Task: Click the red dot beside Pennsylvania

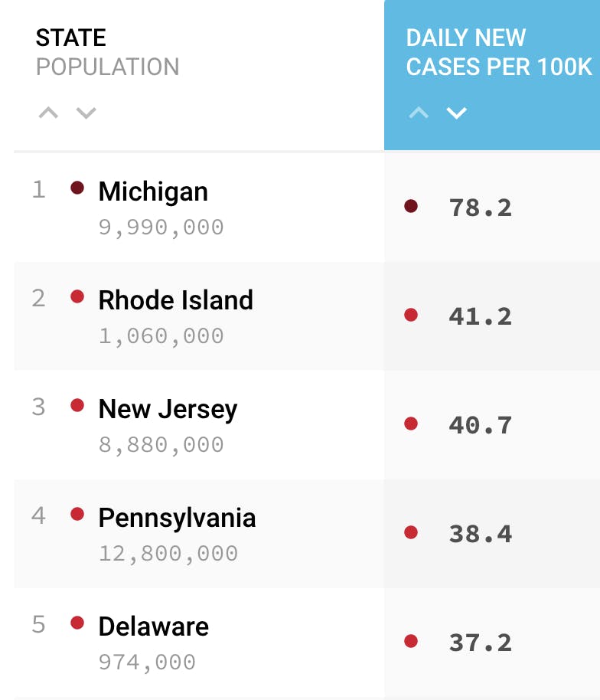Action: (77, 514)
